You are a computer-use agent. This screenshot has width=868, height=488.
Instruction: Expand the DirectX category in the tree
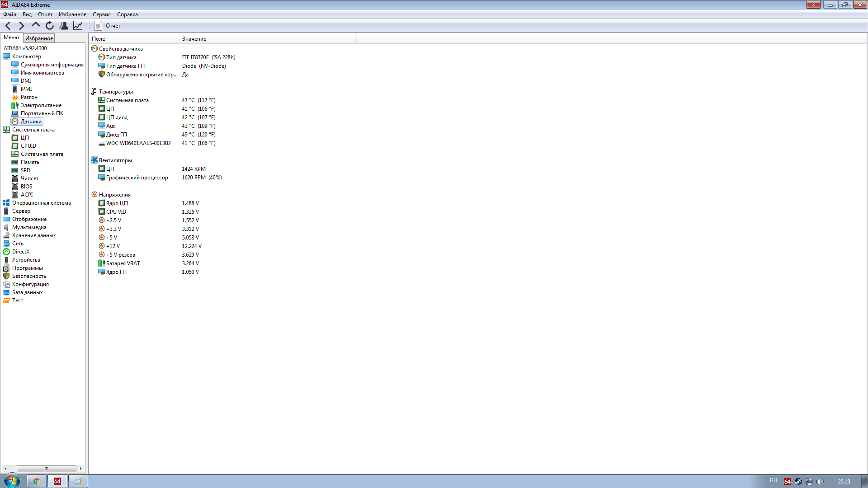20,252
